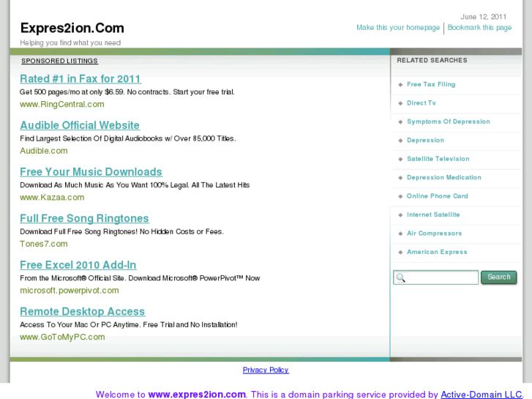Open the Active-Domain LLC link
The image size is (532, 399).
pos(481,395)
